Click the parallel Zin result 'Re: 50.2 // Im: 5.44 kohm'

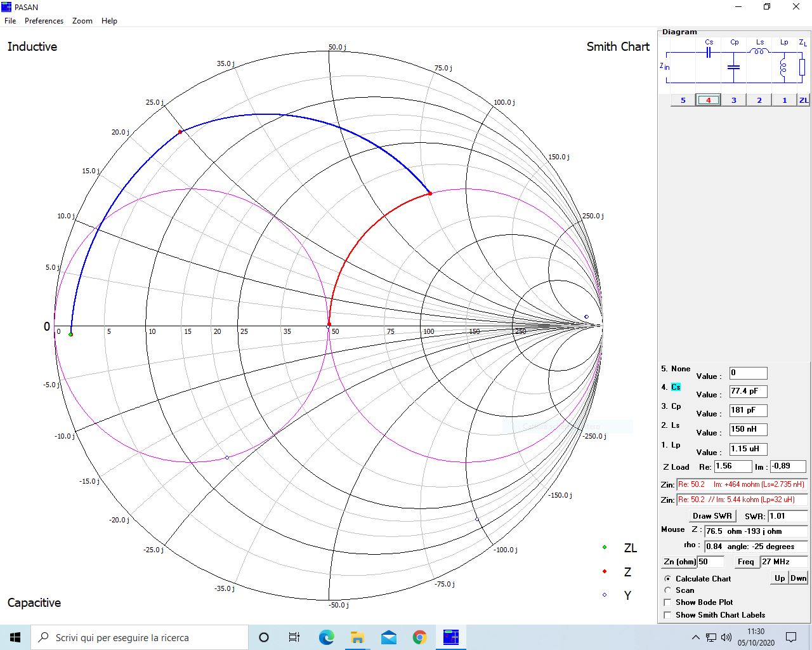tap(742, 500)
